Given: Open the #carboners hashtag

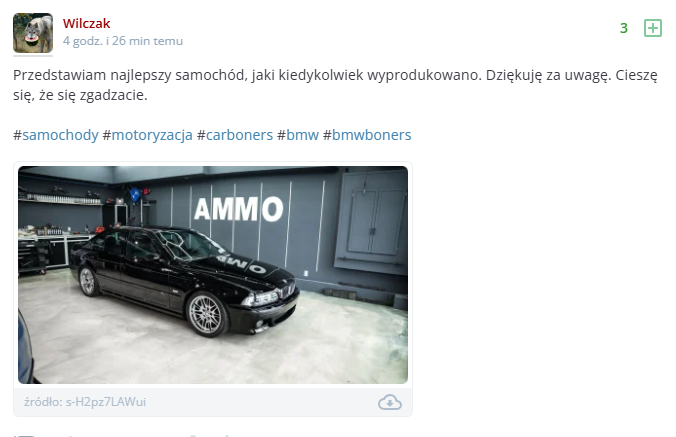Looking at the screenshot, I should (235, 135).
